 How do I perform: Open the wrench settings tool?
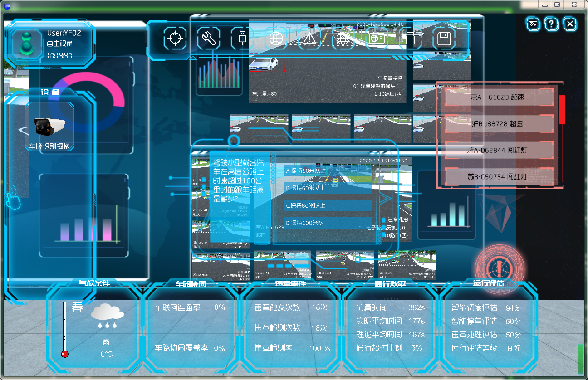[x=209, y=39]
